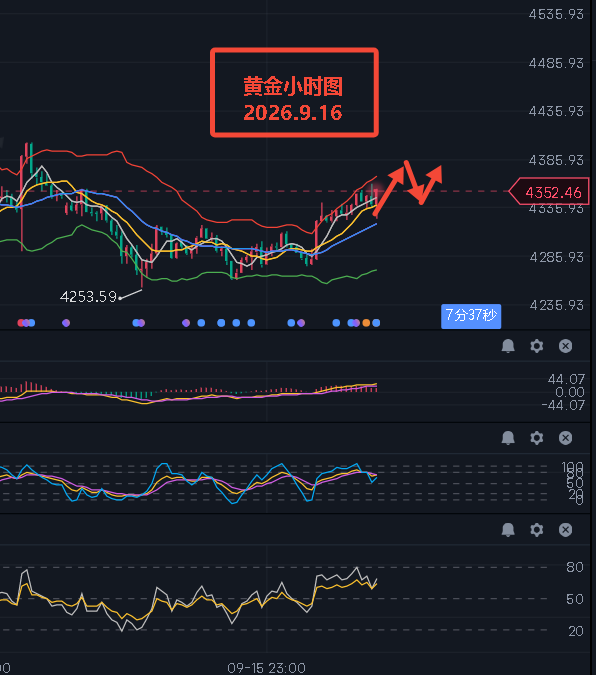
Task: Click the price axis label 4485.93
Action: 556,63
